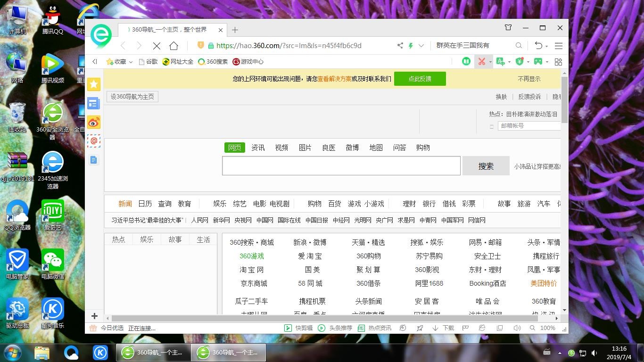
Task: Open the 淘 宝 网 link
Action: point(252,270)
